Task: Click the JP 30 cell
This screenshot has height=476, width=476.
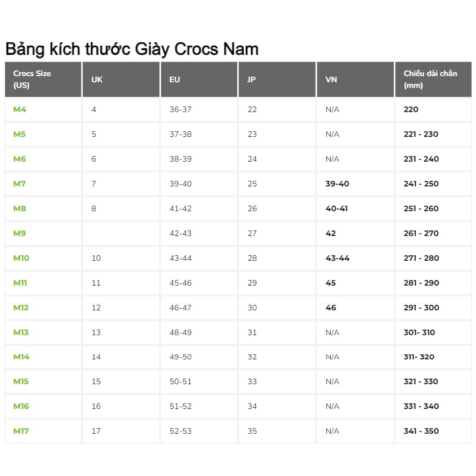Action: [277, 308]
